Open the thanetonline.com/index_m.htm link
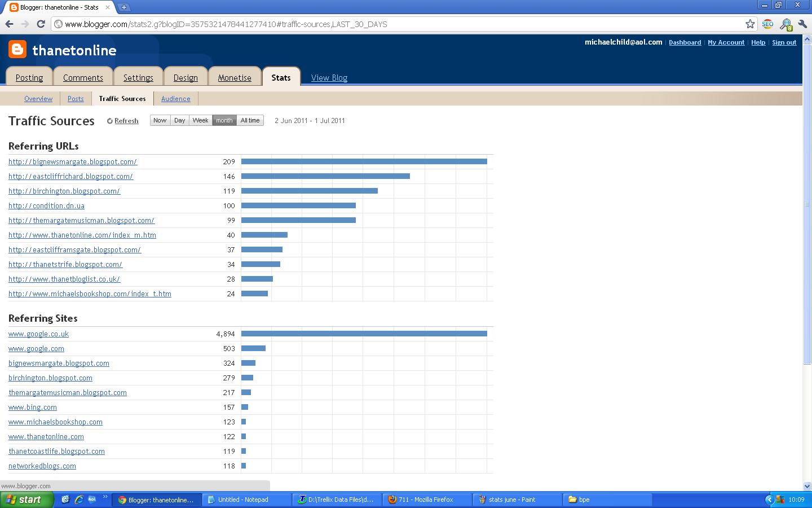The image size is (812, 508). click(82, 235)
